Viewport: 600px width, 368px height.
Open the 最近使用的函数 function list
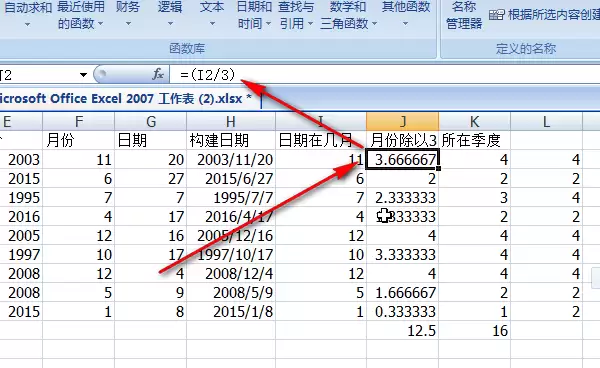click(x=81, y=15)
